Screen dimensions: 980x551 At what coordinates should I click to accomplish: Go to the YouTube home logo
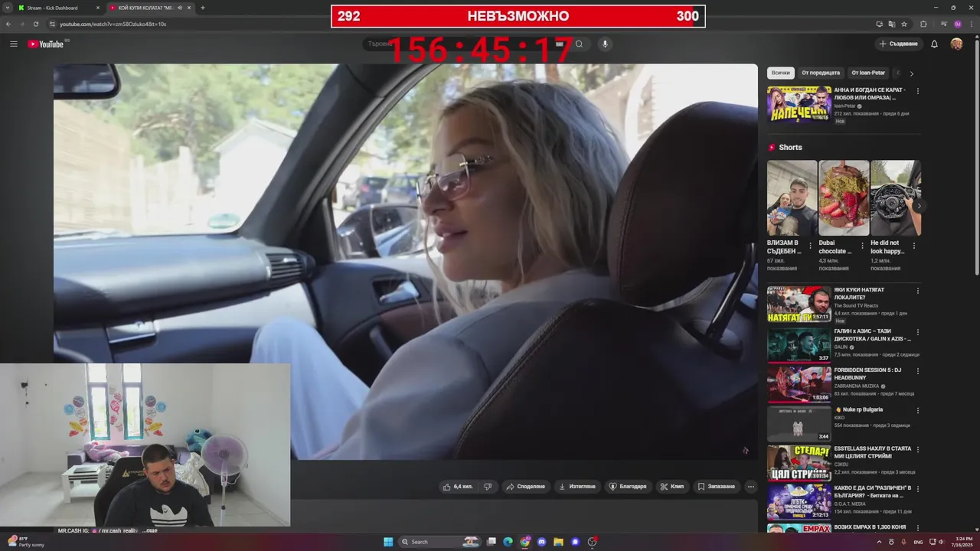[x=46, y=44]
